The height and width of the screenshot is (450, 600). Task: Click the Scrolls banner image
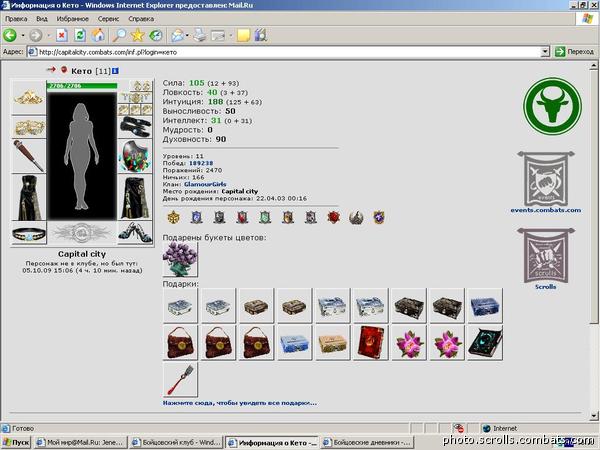pyautogui.click(x=546, y=255)
